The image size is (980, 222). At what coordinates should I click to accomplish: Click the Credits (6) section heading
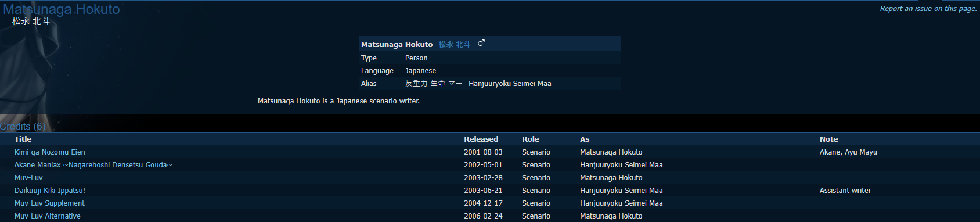coord(23,126)
